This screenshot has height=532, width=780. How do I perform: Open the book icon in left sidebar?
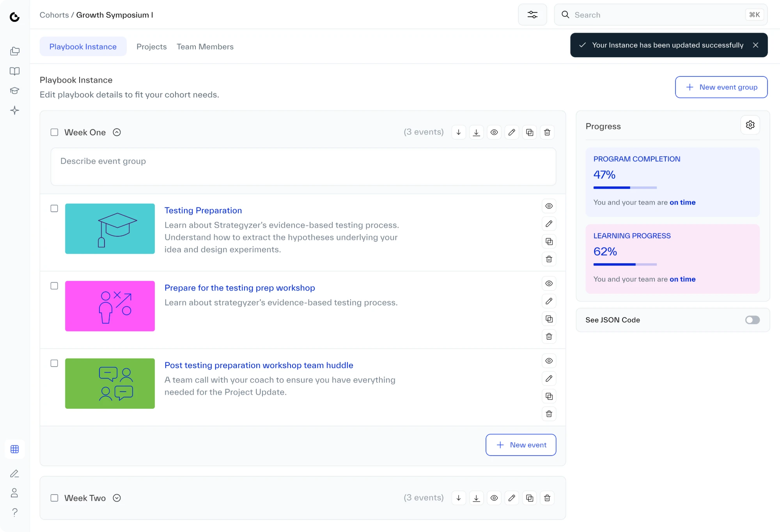[x=15, y=71]
